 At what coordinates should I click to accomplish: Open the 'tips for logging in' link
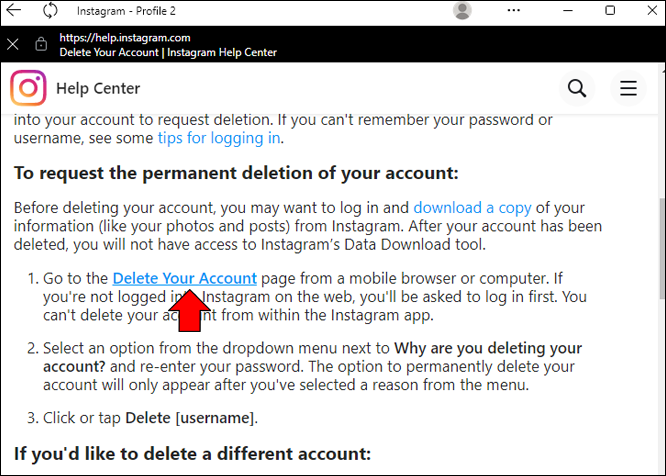click(x=219, y=138)
